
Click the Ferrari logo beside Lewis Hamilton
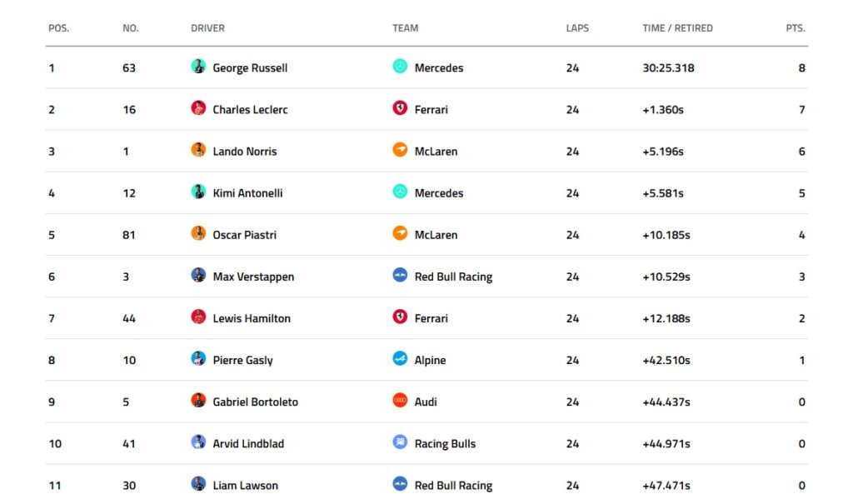(x=400, y=317)
